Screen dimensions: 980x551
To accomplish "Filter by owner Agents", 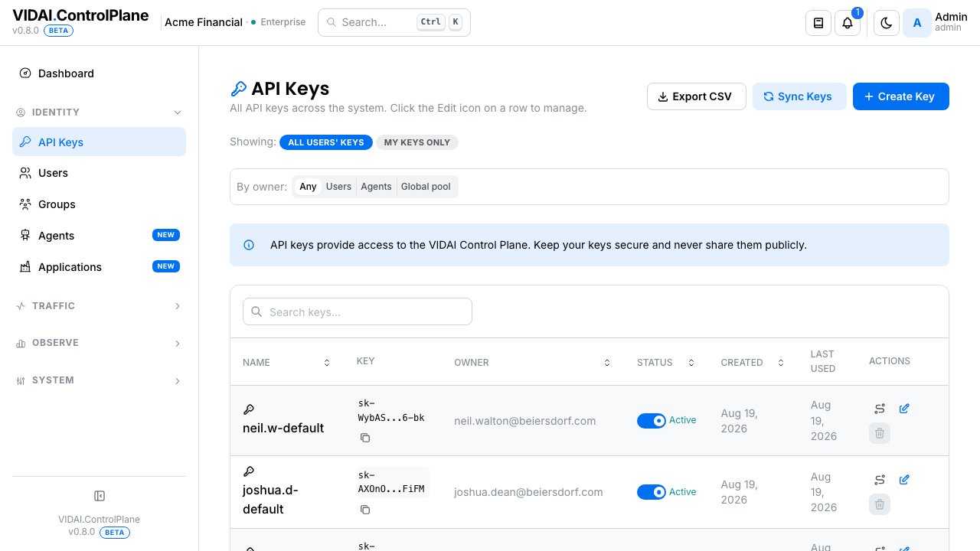I will (376, 187).
